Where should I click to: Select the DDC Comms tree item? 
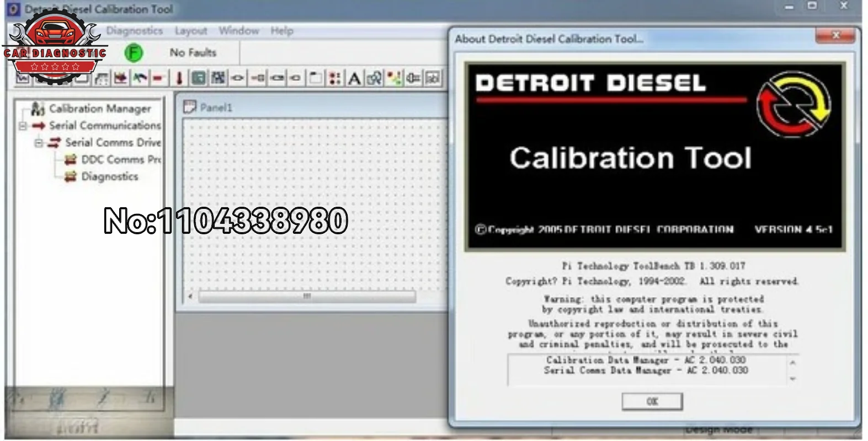pos(121,160)
